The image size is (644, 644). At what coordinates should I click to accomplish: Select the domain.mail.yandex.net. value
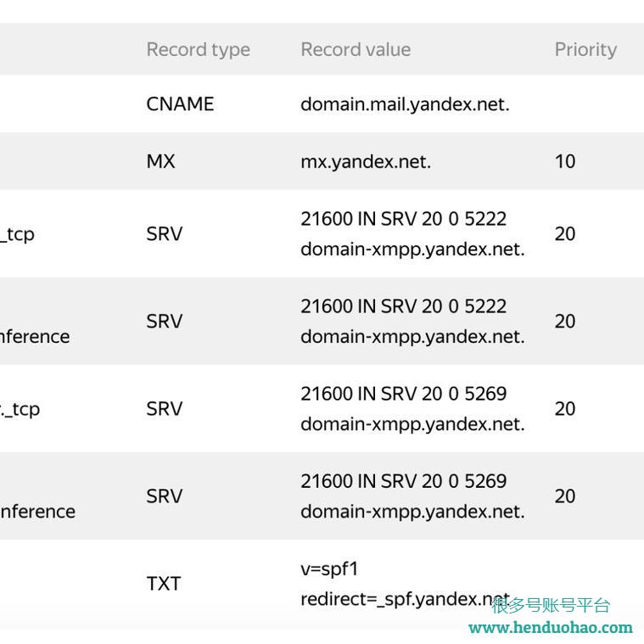pyautogui.click(x=405, y=104)
